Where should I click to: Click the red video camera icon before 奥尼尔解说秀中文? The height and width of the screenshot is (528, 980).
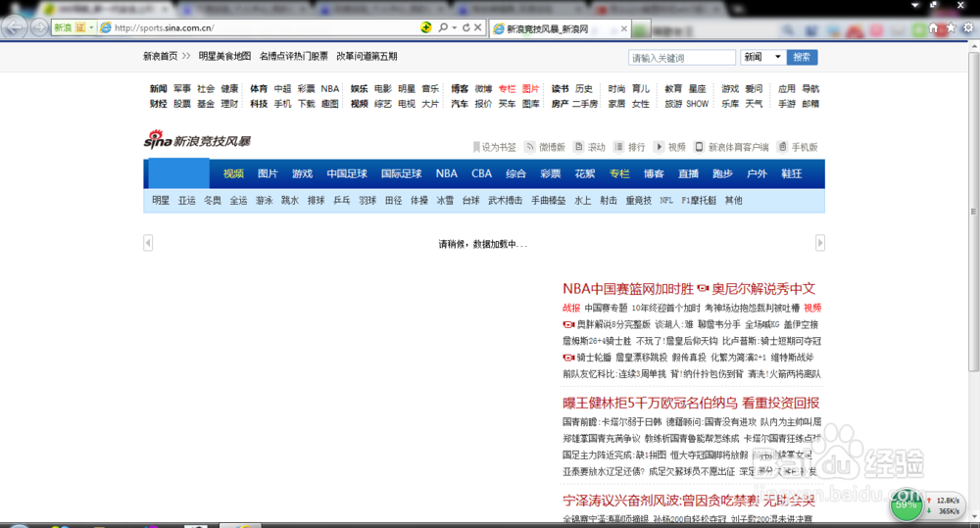coord(703,289)
